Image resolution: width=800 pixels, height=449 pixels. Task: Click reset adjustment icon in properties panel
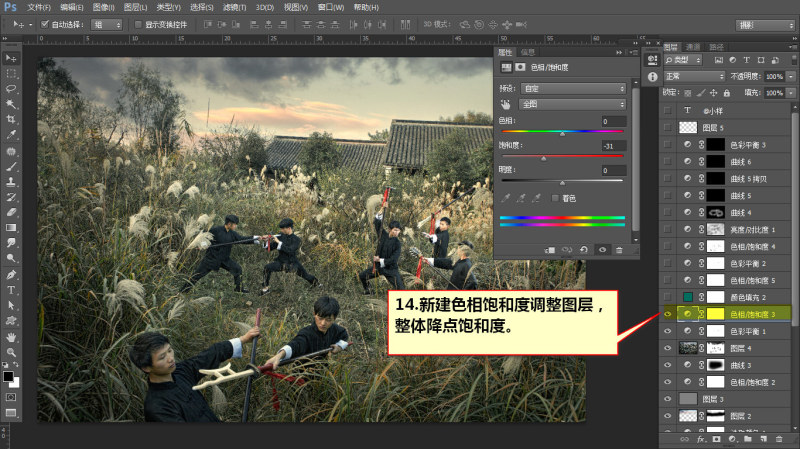click(584, 250)
